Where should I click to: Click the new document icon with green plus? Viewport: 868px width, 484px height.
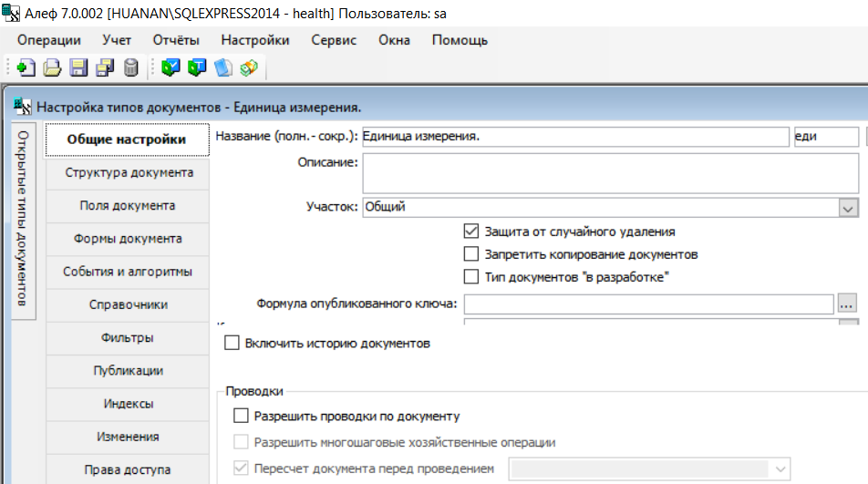tap(26, 67)
